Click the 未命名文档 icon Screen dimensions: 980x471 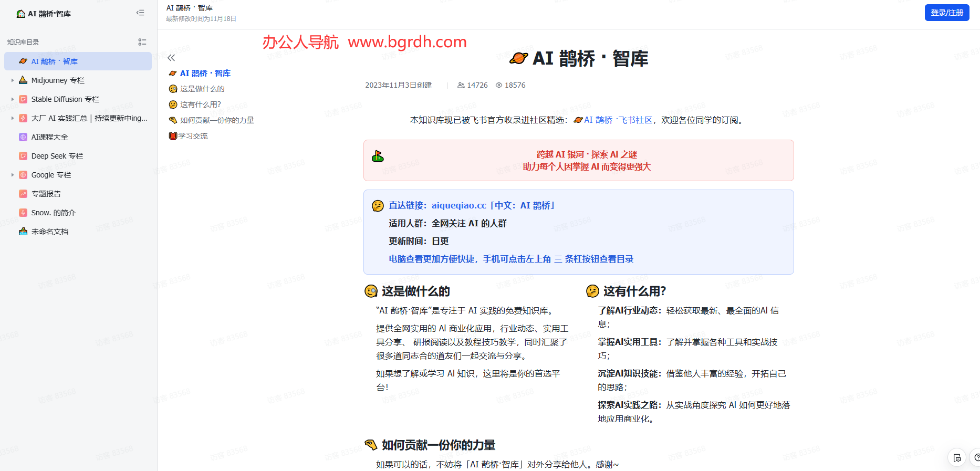click(x=23, y=232)
